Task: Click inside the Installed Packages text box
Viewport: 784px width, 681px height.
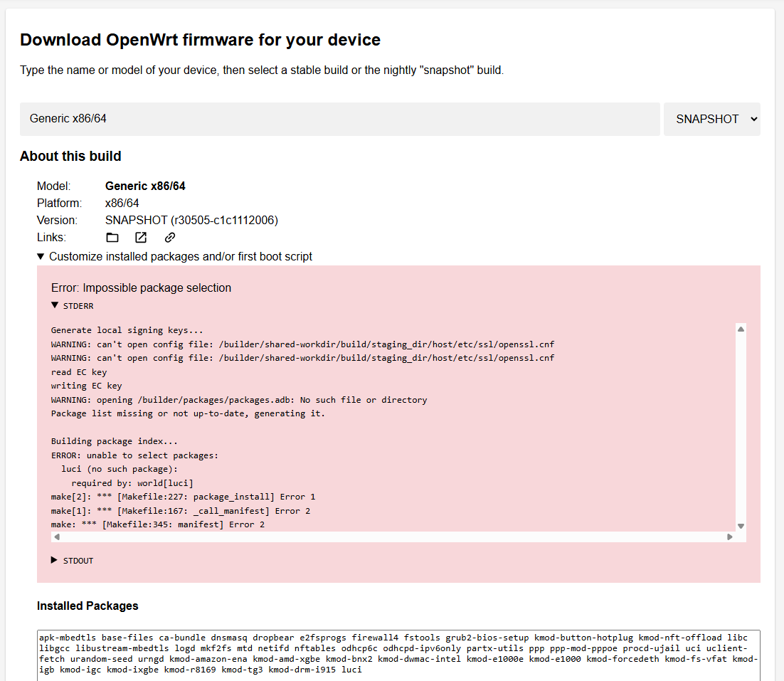Action: pos(398,654)
